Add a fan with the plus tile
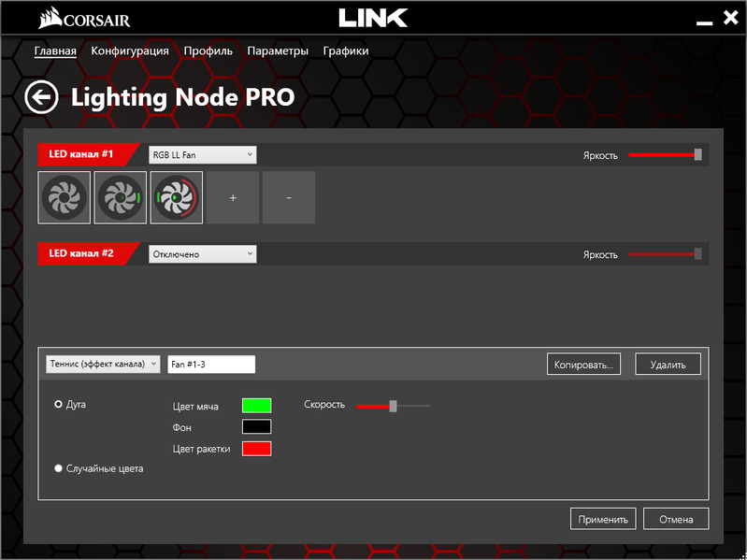 pyautogui.click(x=233, y=197)
